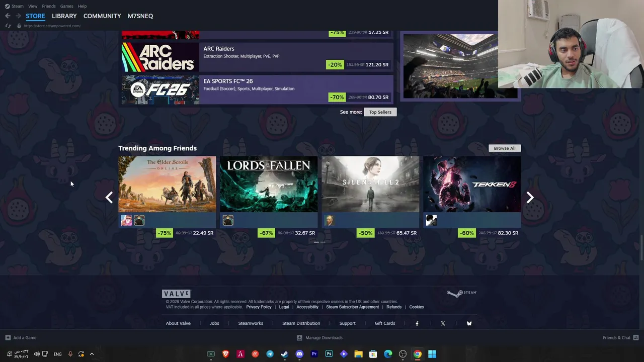
Task: Open the Brave browser from the taskbar
Action: click(226, 354)
